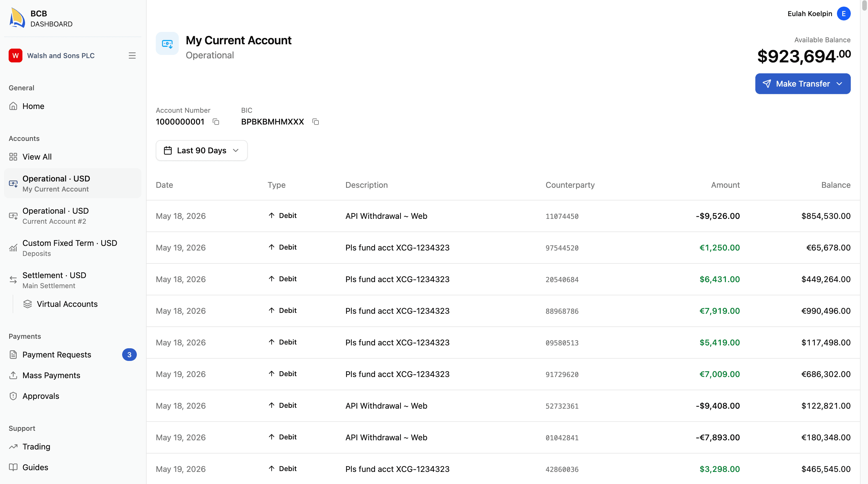
Task: Copy the account number 1000000001
Action: point(216,122)
